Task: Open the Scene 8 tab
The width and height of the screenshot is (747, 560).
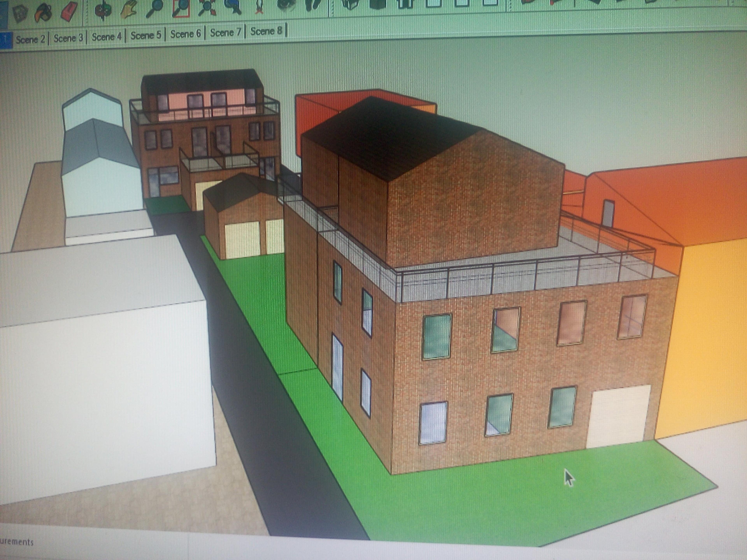Action: click(266, 31)
